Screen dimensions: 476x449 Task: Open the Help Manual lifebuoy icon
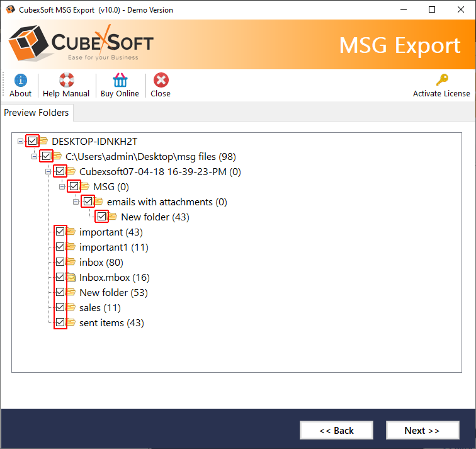point(66,81)
